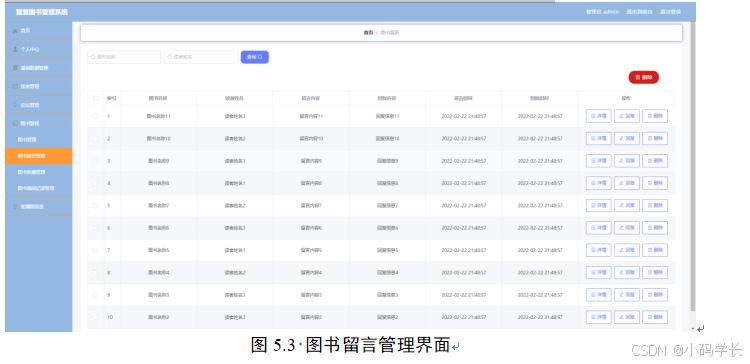Toggle the select-all checkbox in table header

[95, 99]
